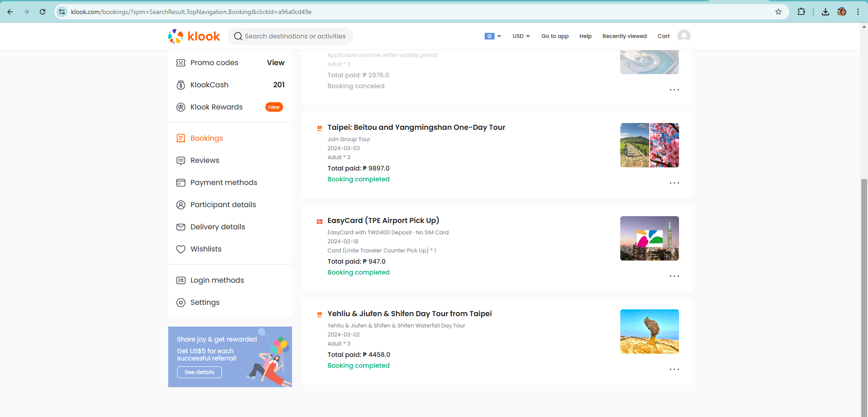Screen dimensions: 868x417
Task: Open Chrome three-dot menu
Action: pyautogui.click(x=858, y=12)
